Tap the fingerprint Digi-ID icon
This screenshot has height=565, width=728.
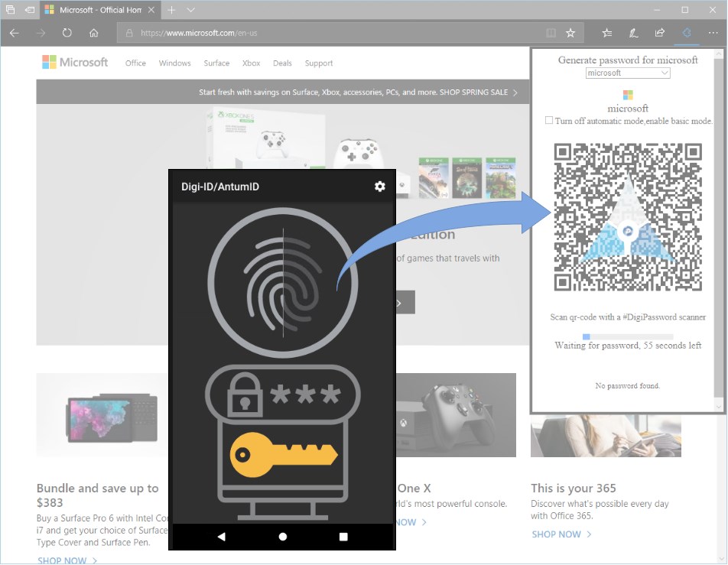(283, 283)
